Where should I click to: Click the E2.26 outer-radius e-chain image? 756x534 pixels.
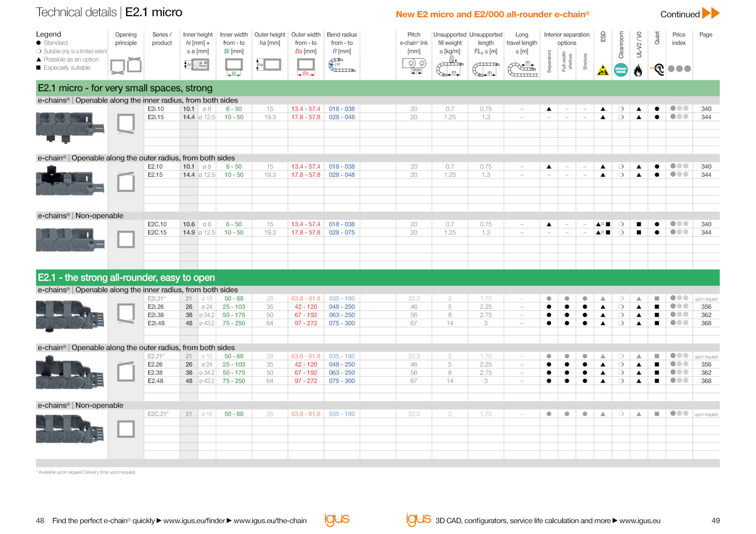coord(70,373)
